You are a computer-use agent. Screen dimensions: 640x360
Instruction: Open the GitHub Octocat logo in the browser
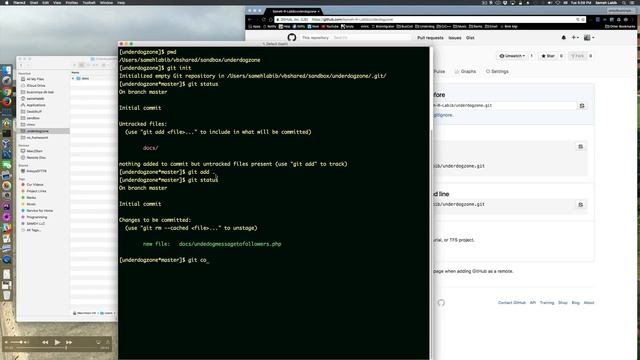tap(291, 38)
